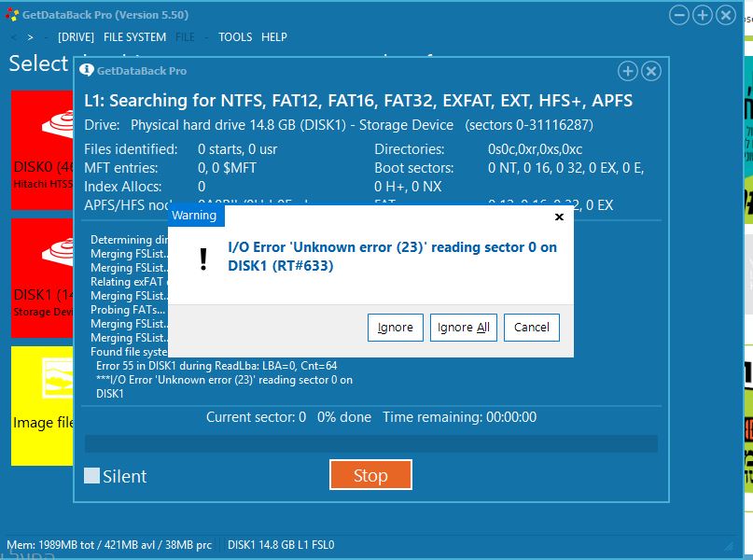The width and height of the screenshot is (753, 560).
Task: Click the grayed-out FILE menu
Action: (185, 37)
